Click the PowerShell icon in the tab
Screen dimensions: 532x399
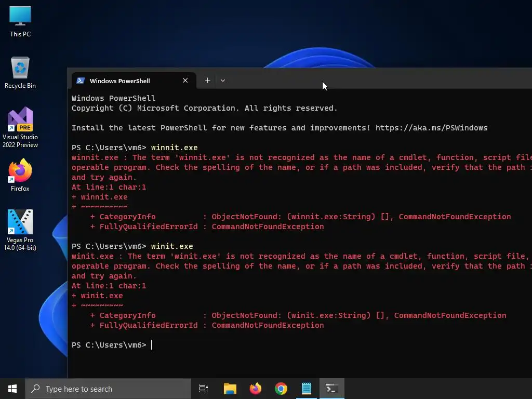point(81,81)
